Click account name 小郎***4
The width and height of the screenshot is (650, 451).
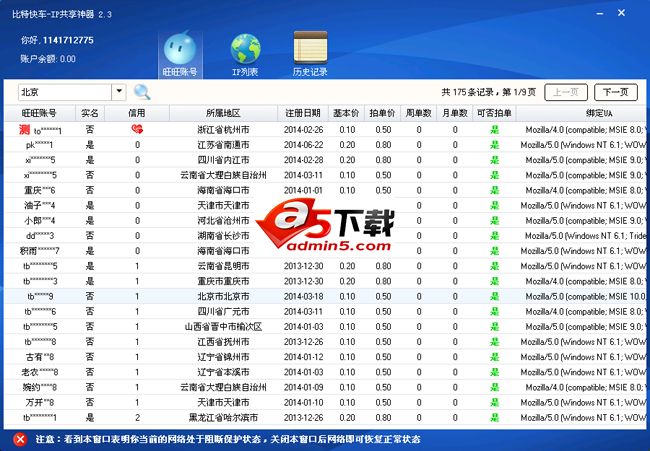tap(39, 221)
